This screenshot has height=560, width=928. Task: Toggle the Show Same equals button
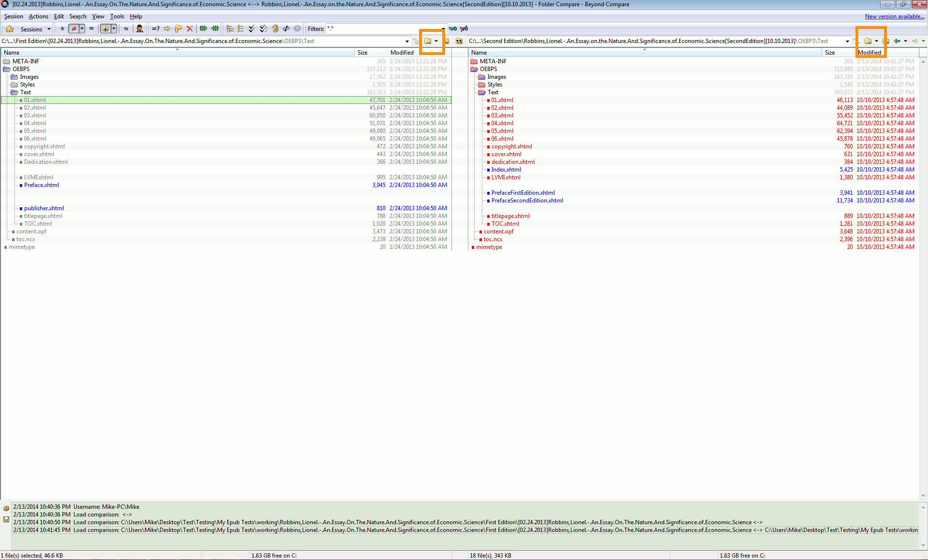pyautogui.click(x=91, y=29)
